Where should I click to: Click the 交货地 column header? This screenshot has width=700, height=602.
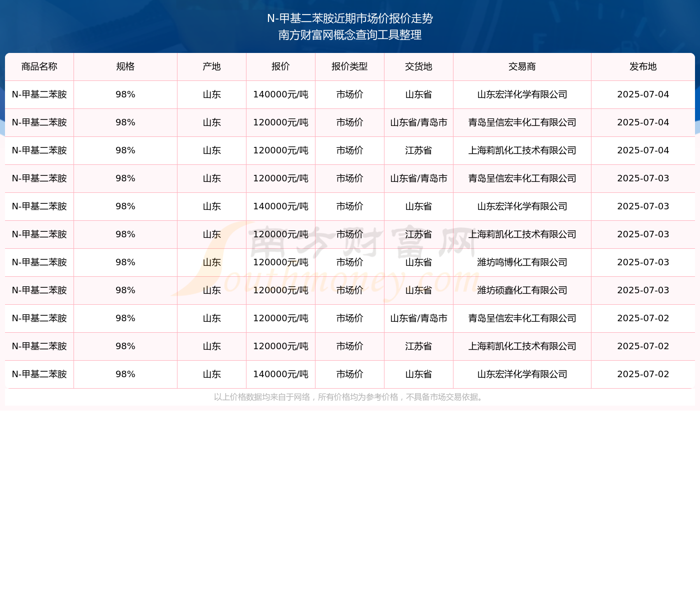(419, 66)
